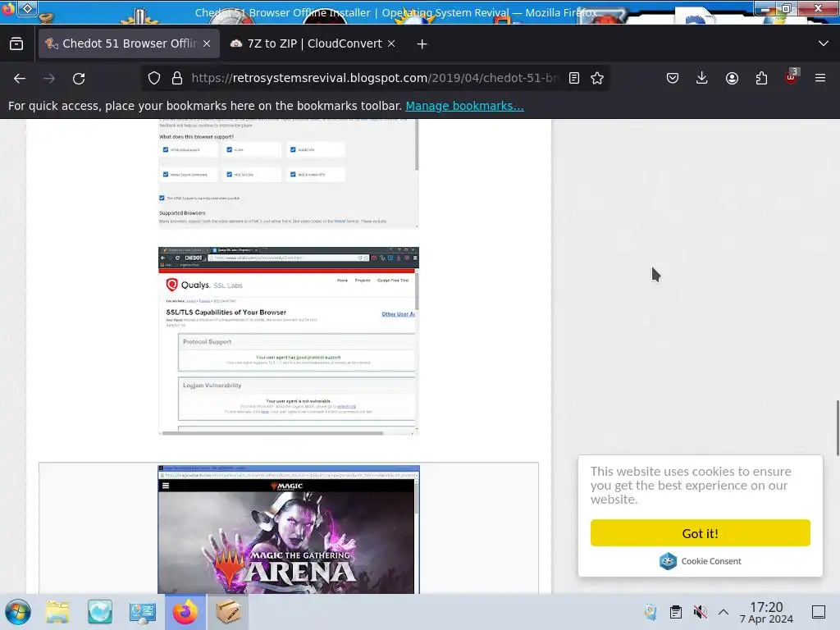Click the forward navigation arrow
The height and width of the screenshot is (630, 840).
49,78
